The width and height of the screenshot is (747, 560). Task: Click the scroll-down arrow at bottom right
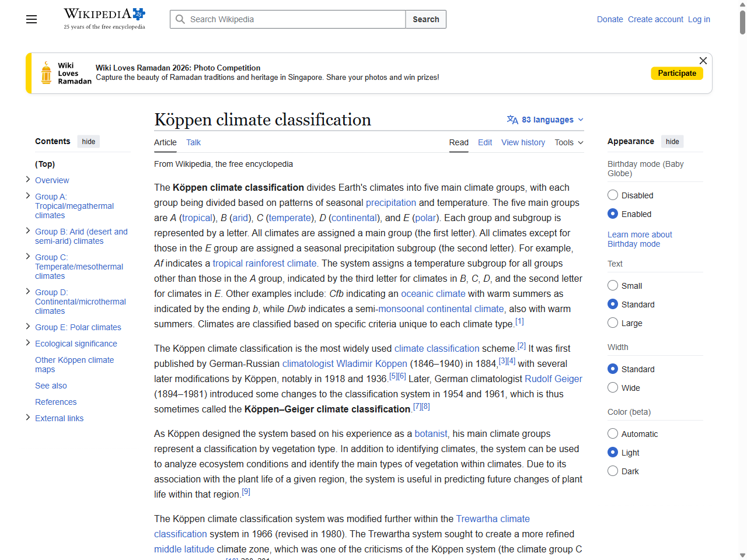coord(742,555)
